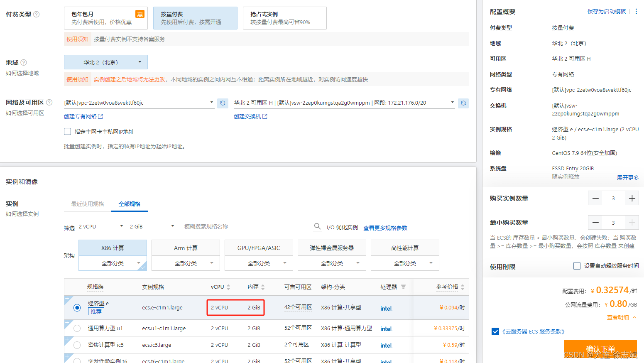The image size is (644, 363).
Task: Switch to the 最近使用规格 tab
Action: click(x=88, y=204)
